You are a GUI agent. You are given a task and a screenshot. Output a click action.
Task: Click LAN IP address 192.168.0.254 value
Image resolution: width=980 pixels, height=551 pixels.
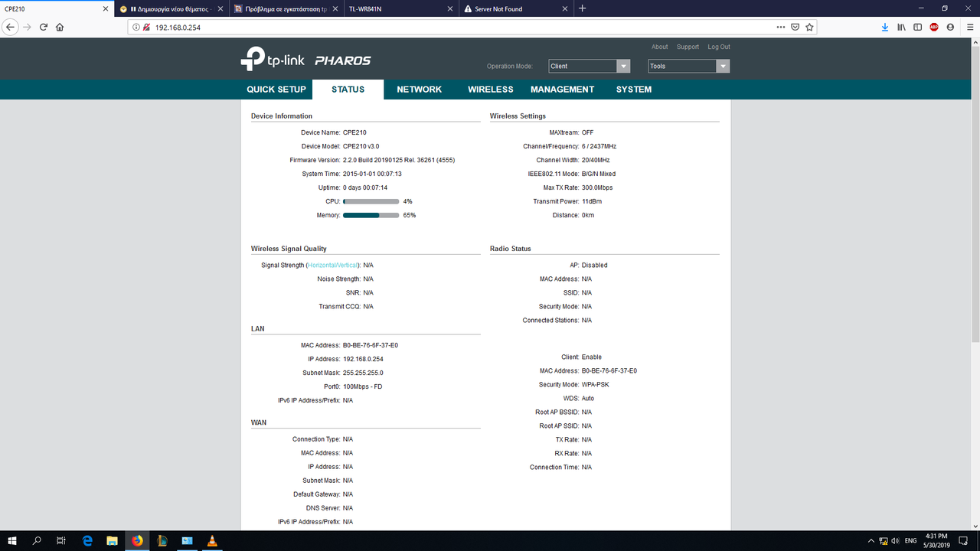363,359
